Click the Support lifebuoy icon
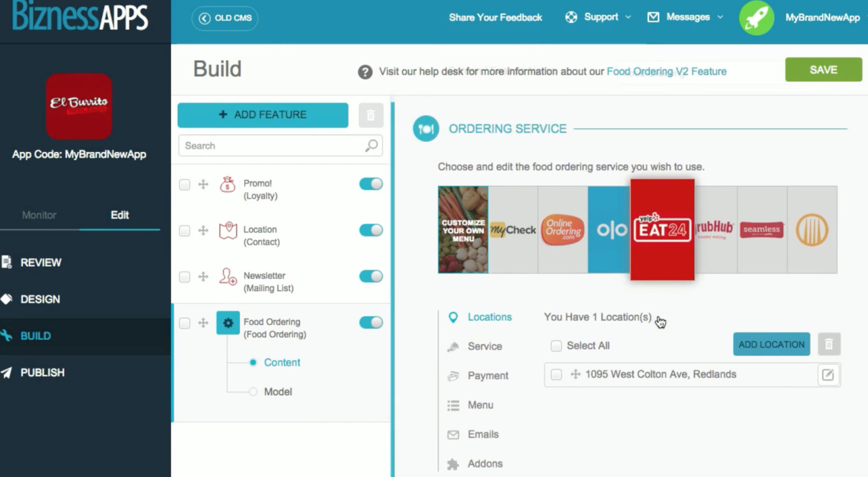868x477 pixels. [x=571, y=17]
